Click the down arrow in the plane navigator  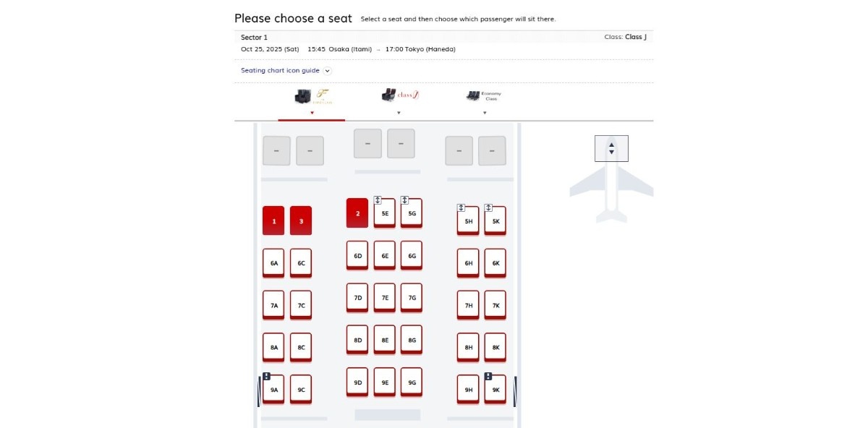click(610, 152)
